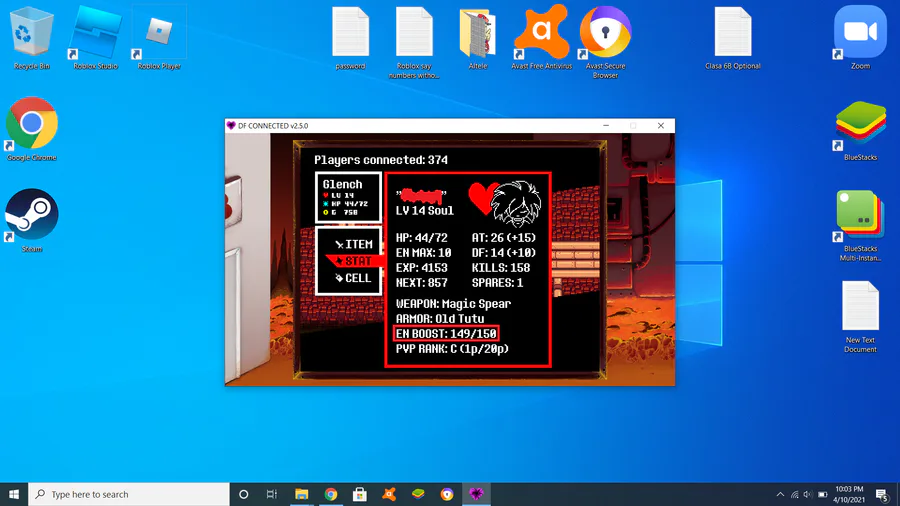
Task: Click the LV 14 Soul label
Action: point(425,211)
